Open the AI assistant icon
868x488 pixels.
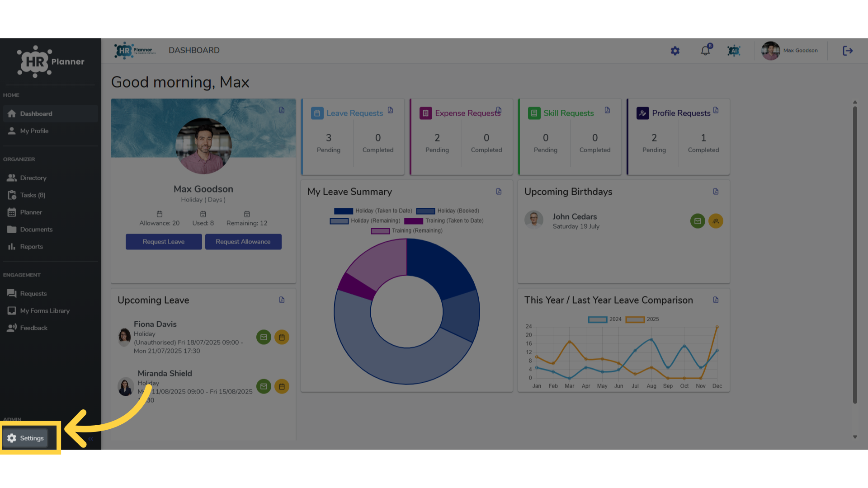coord(734,51)
